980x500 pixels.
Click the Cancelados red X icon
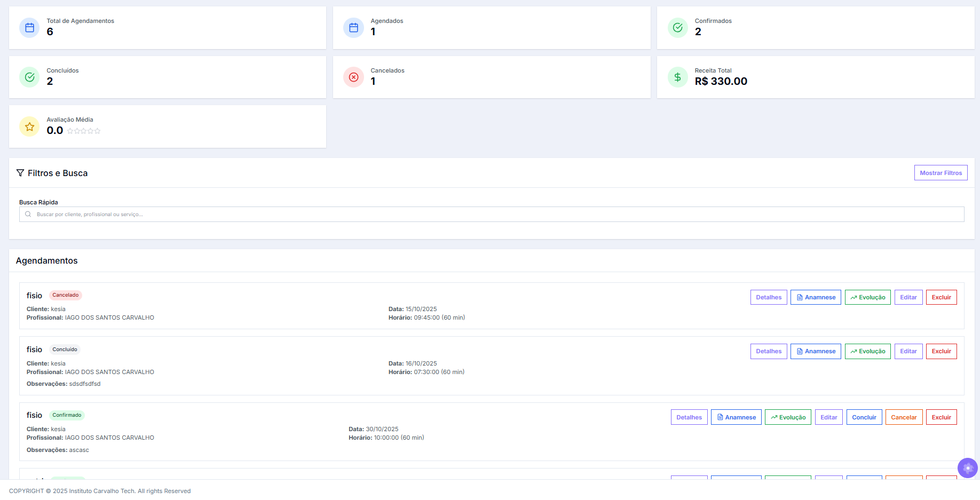click(353, 77)
